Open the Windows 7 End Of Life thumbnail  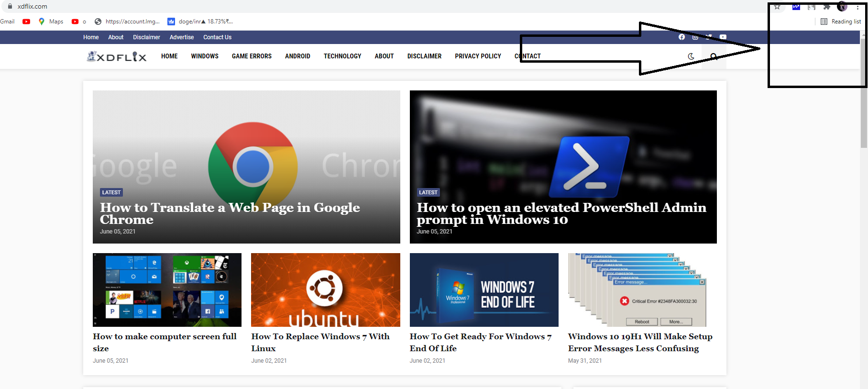click(x=484, y=290)
